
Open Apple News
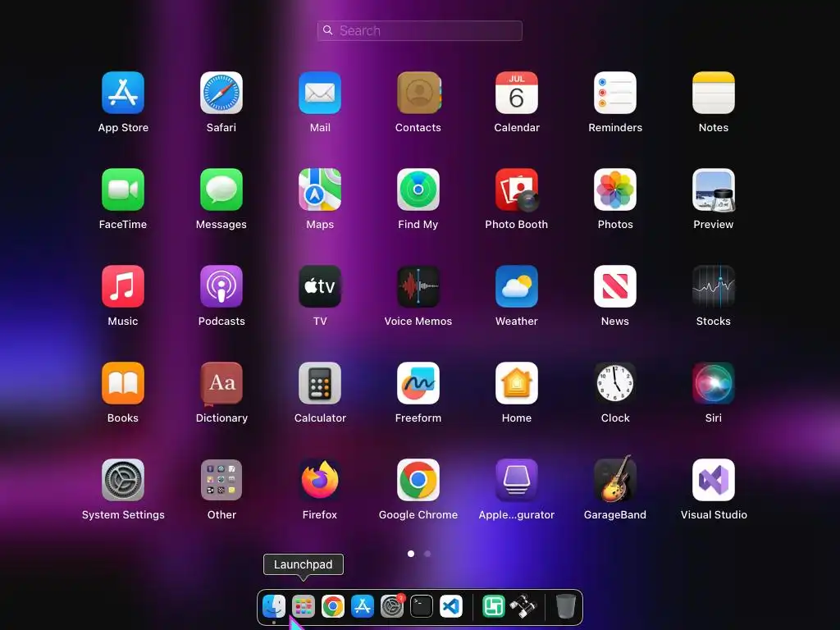pos(615,286)
